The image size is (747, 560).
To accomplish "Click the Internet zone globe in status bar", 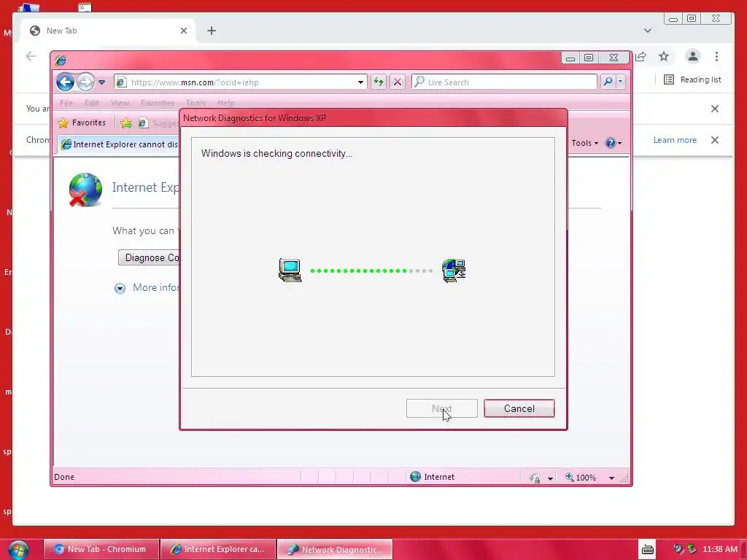I will [415, 477].
